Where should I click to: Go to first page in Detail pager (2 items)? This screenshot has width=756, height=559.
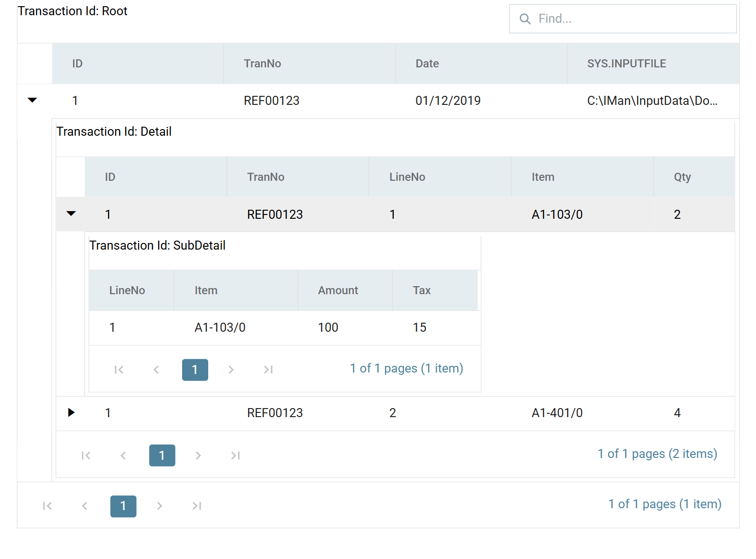click(86, 456)
